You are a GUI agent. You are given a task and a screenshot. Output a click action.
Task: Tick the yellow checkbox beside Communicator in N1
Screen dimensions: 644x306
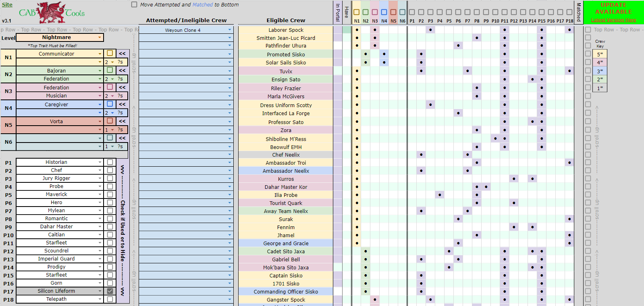(x=110, y=53)
